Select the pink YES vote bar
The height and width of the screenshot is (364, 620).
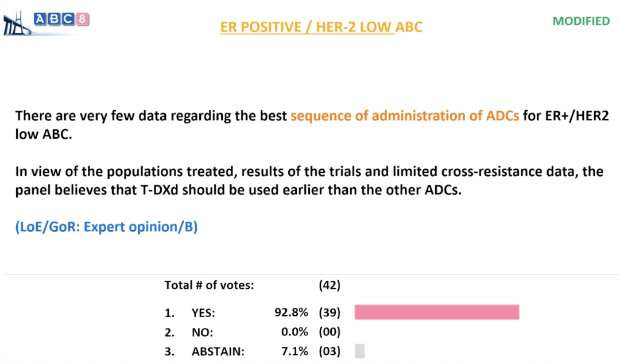tap(437, 312)
